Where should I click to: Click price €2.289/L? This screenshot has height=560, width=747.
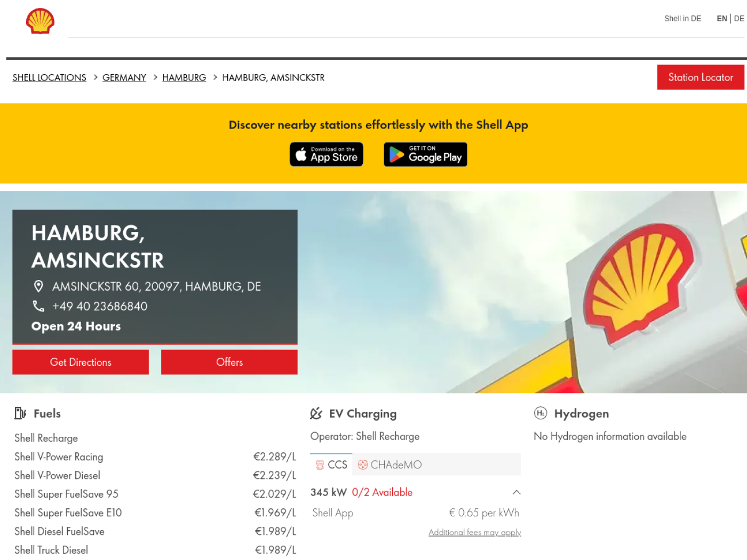click(274, 457)
